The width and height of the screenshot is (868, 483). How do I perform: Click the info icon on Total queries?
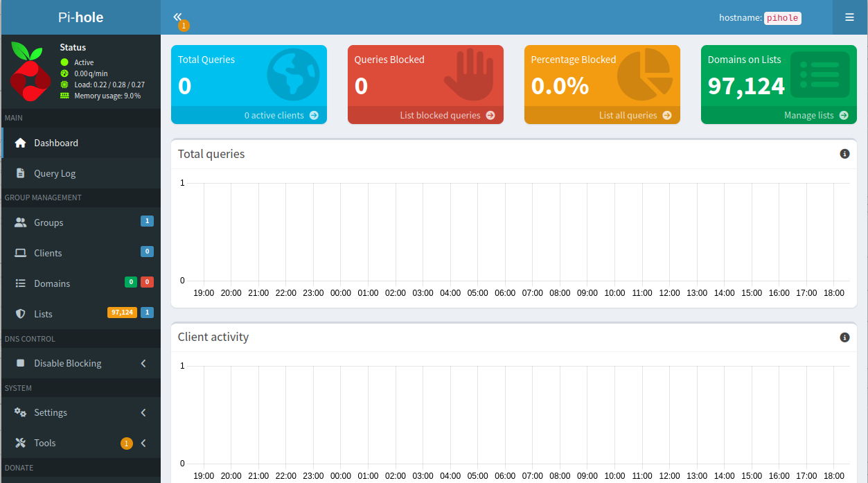pos(844,154)
